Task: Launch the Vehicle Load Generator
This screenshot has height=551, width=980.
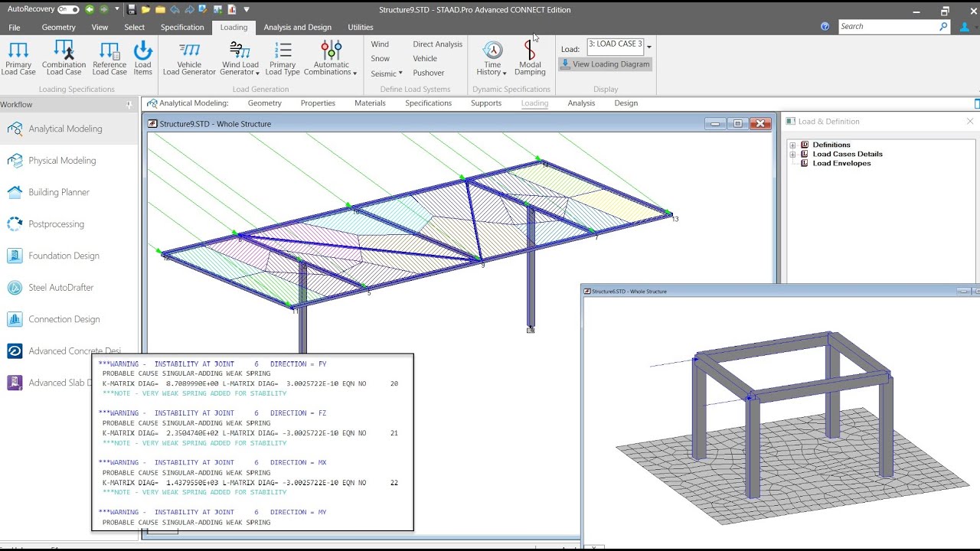Action: [189, 57]
